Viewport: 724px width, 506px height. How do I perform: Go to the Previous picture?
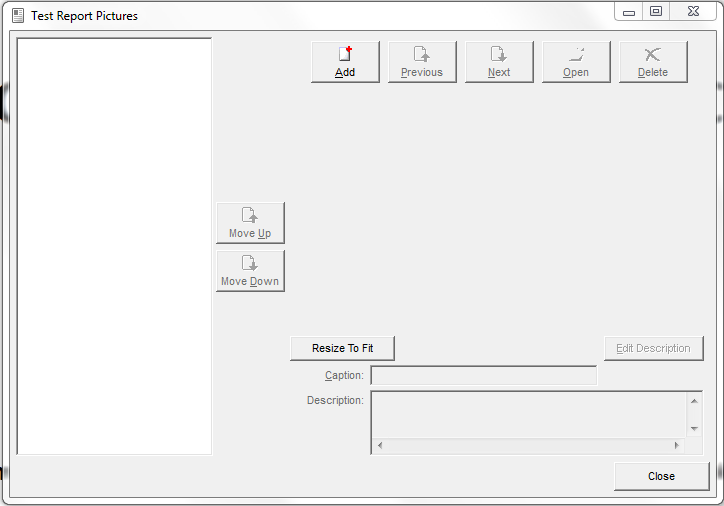click(422, 62)
